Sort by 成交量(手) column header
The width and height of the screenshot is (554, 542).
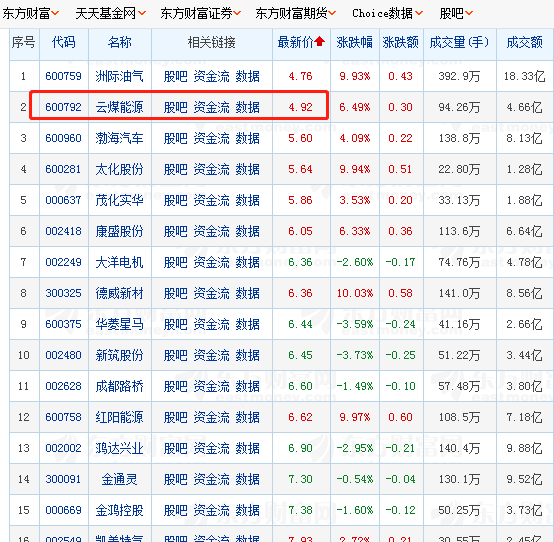tap(459, 42)
